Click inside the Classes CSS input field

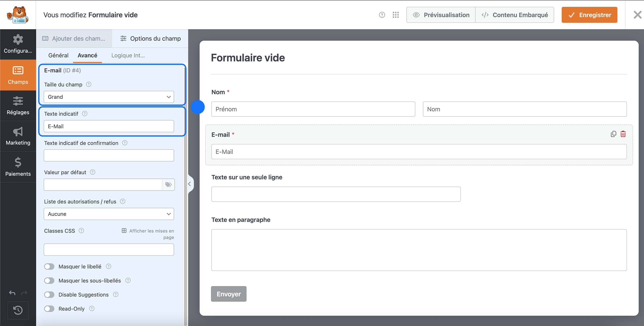[x=108, y=250]
